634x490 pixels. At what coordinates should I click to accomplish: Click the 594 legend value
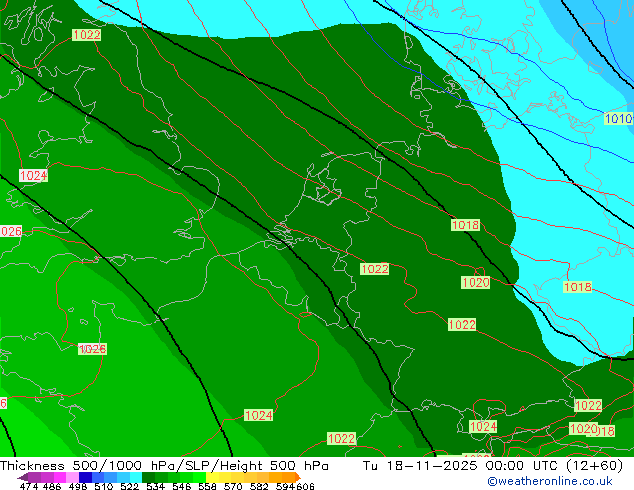pos(285,486)
